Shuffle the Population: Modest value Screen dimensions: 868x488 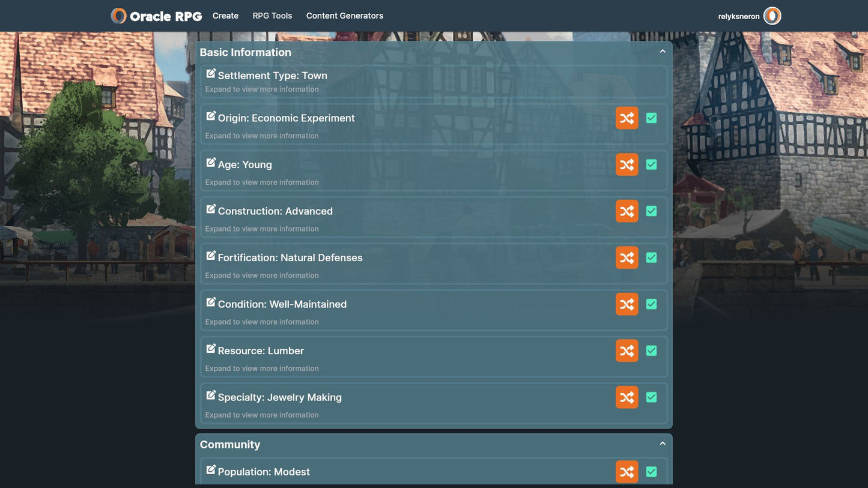coord(627,472)
